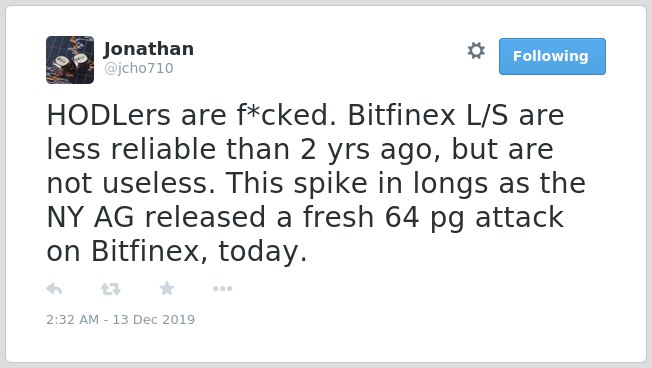Viewport: 652px width, 368px height.
Task: Open the 2:32 AM - 13 Dec 2019 timestamp
Action: pyautogui.click(x=121, y=319)
